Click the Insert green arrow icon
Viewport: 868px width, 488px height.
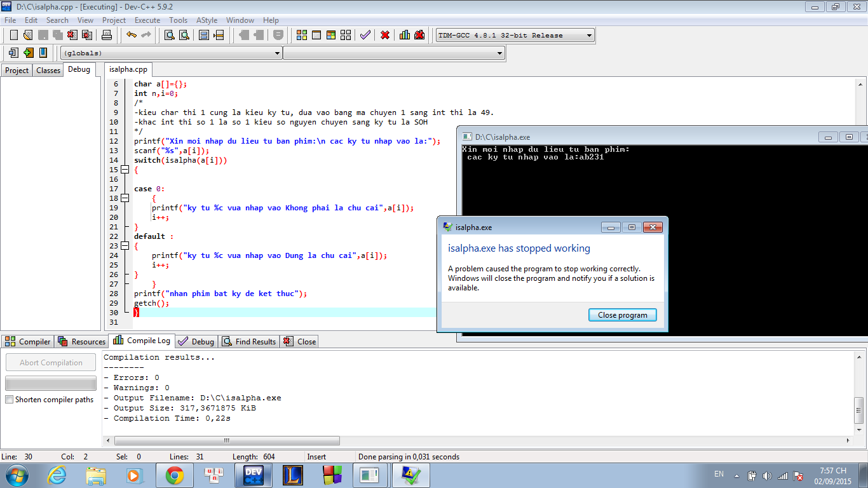pyautogui.click(x=28, y=53)
